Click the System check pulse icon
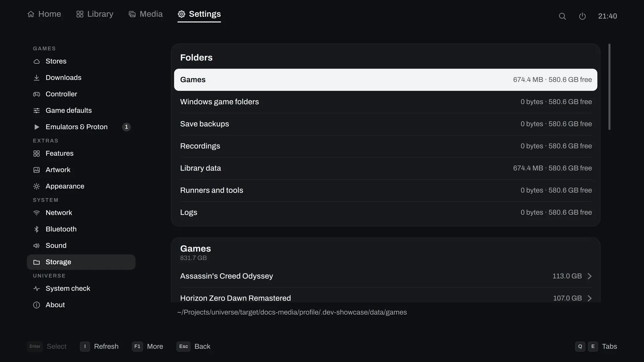The width and height of the screenshot is (644, 362). coord(37,289)
